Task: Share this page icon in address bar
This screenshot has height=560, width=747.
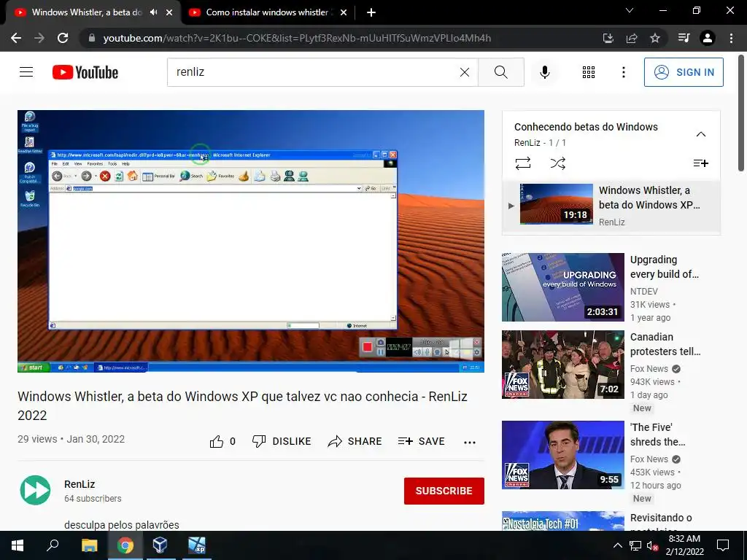Action: [x=632, y=38]
